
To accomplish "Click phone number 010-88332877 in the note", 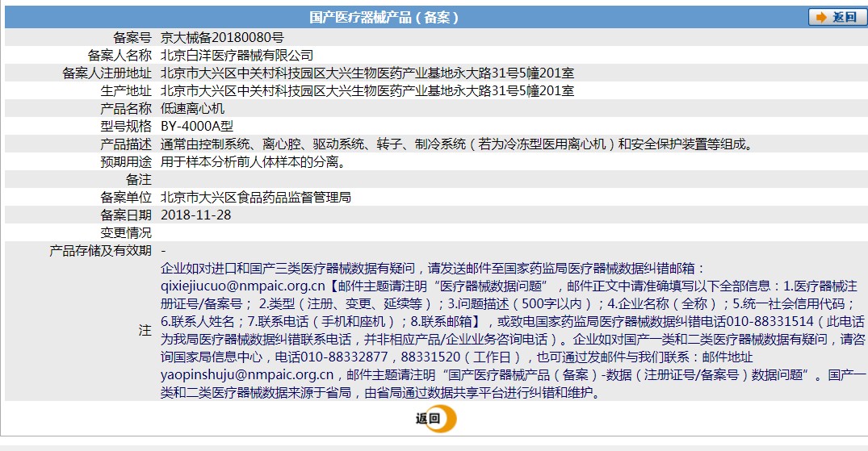I will [x=344, y=357].
